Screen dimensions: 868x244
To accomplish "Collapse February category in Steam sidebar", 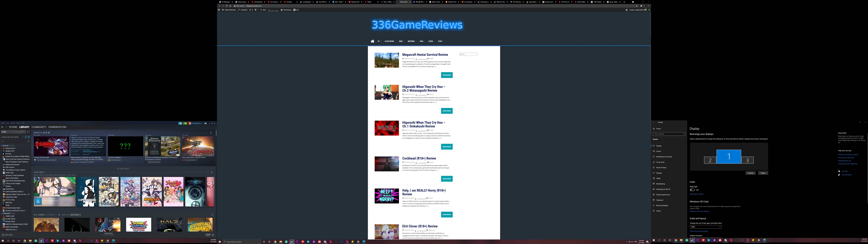I will coord(2,213).
